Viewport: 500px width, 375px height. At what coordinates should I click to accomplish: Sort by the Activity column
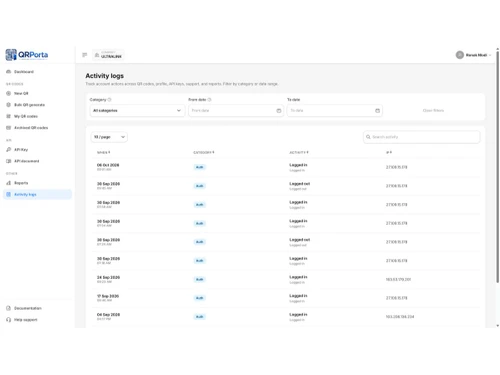pyautogui.click(x=299, y=153)
